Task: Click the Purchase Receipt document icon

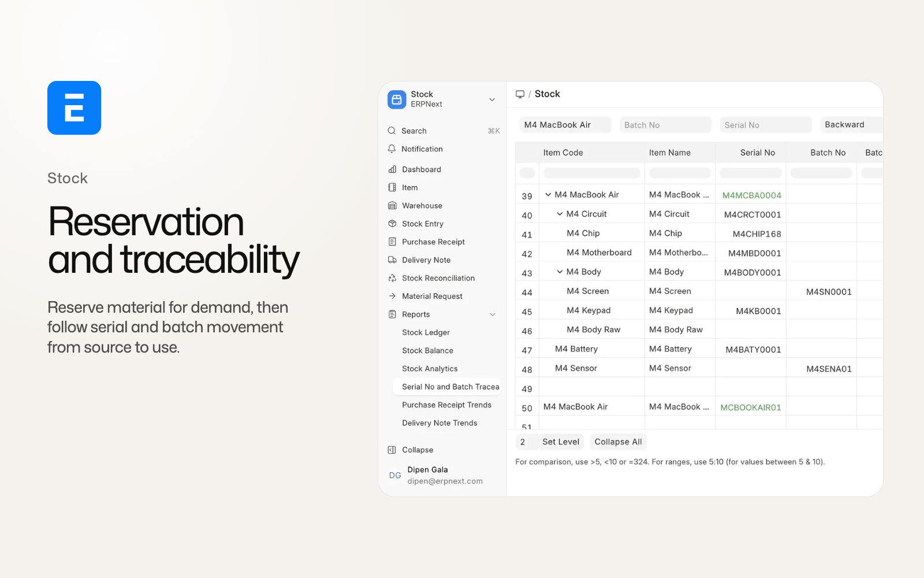Action: (392, 242)
